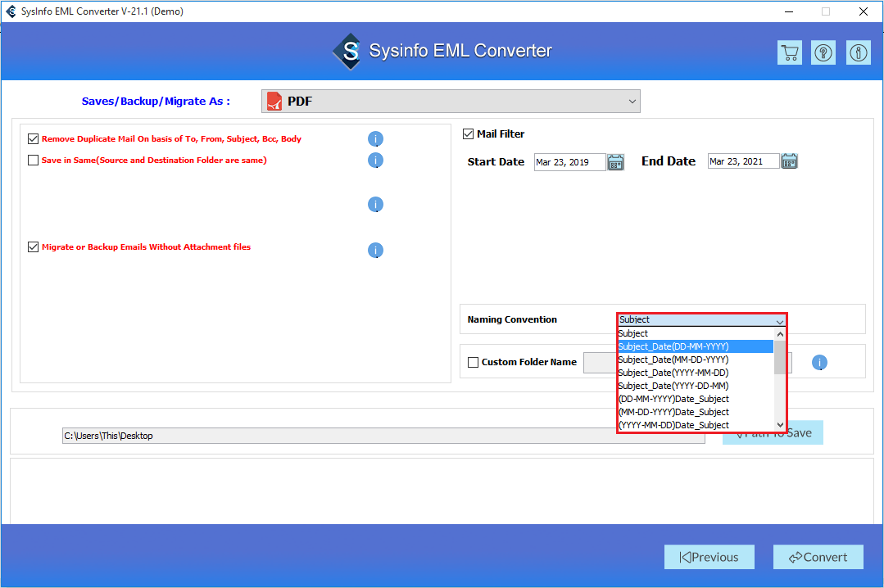Enable the Custom Folder Name checkbox
Image resolution: width=884 pixels, height=588 pixels.
click(473, 362)
